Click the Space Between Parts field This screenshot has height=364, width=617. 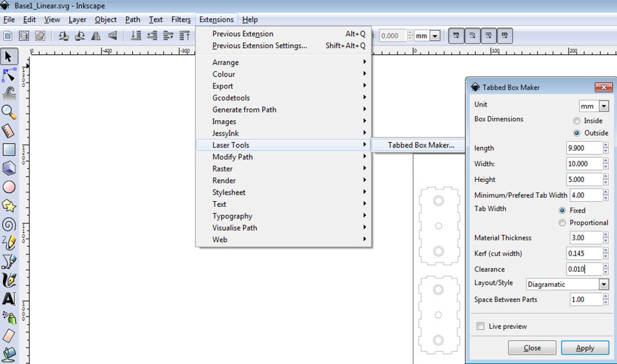pyautogui.click(x=586, y=299)
